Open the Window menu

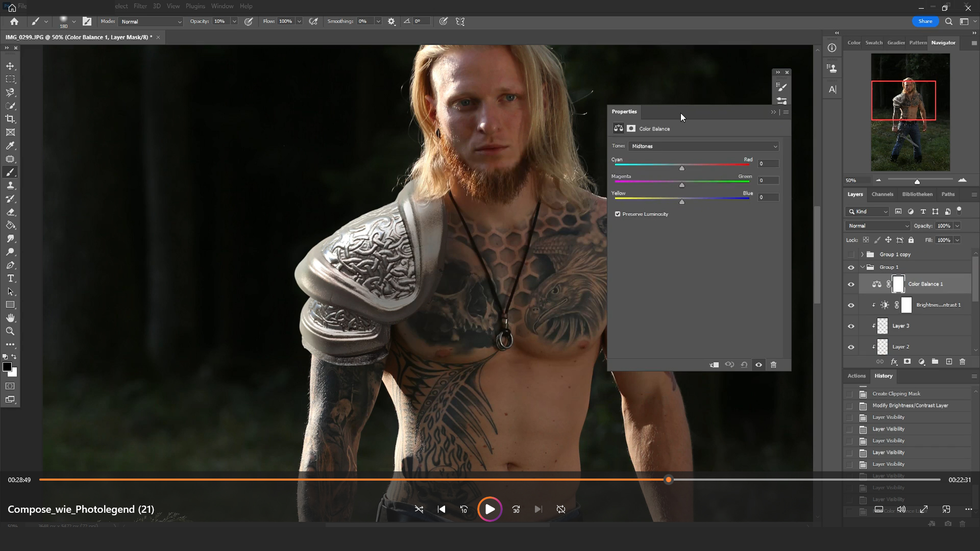pyautogui.click(x=222, y=6)
